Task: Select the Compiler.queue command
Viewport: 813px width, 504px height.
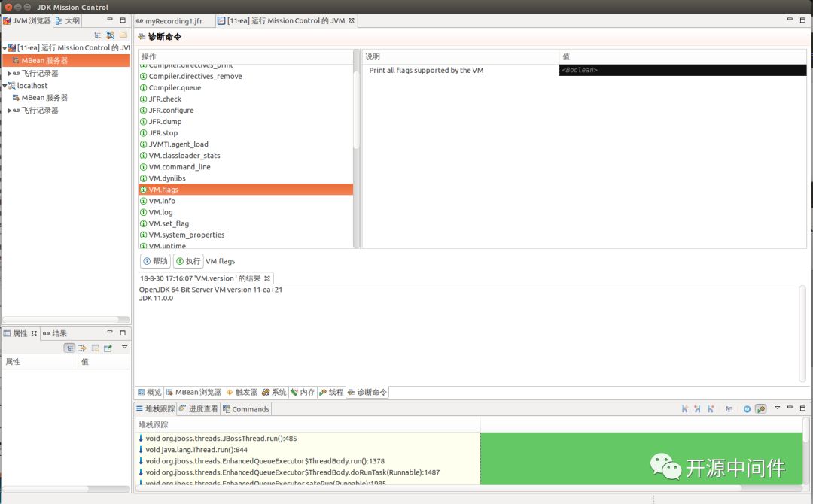Action: [175, 87]
